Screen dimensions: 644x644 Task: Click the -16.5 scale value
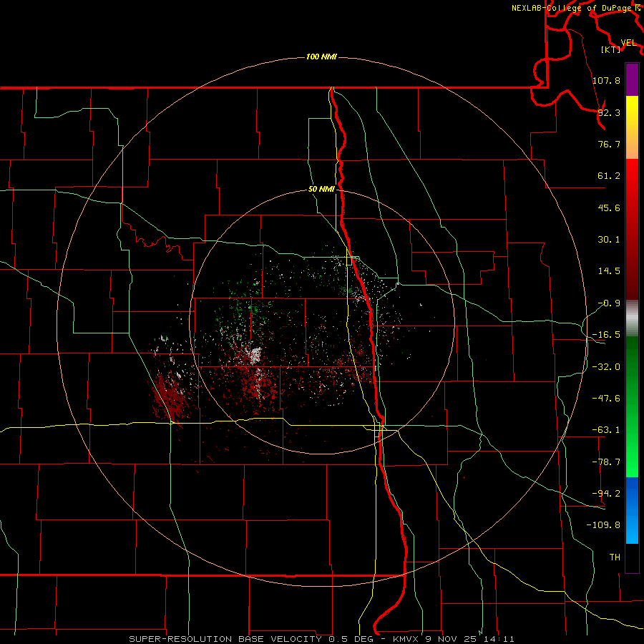pyautogui.click(x=606, y=335)
